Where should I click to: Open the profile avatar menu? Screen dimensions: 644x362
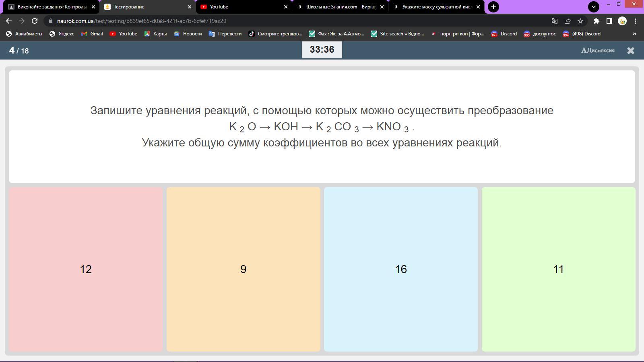click(x=622, y=21)
